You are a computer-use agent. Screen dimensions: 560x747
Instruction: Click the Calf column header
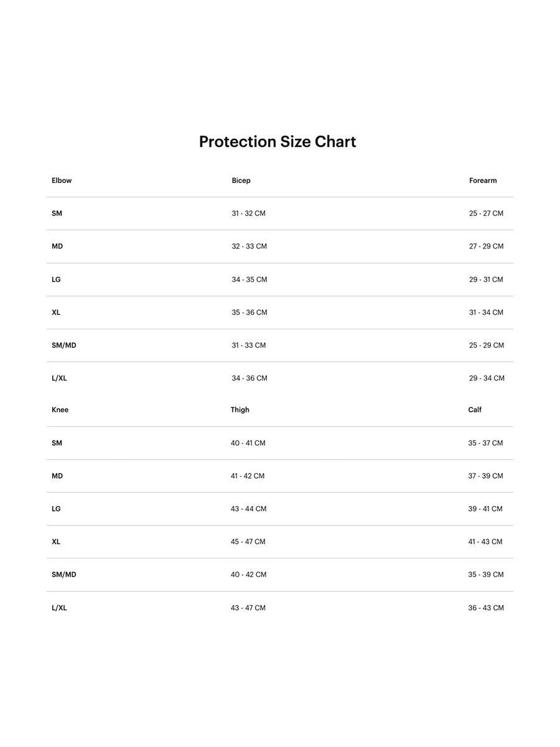coord(475,410)
